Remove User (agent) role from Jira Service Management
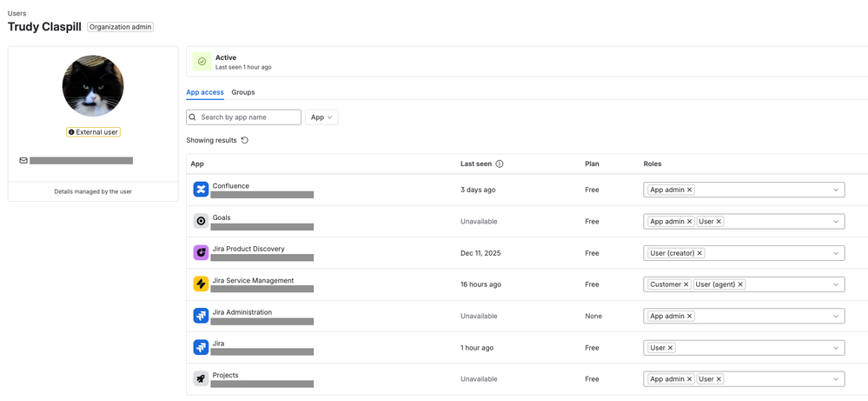Screen dimensions: 868x401 tap(740, 284)
